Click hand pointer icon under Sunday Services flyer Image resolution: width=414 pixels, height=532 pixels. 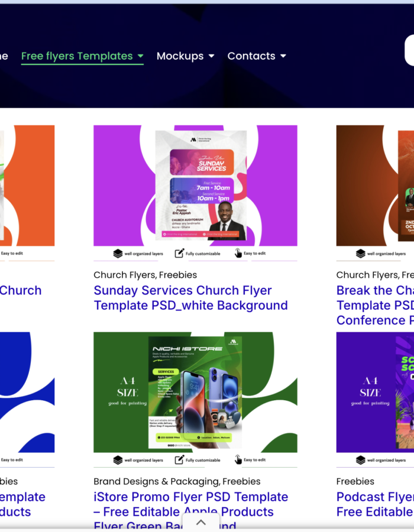pyautogui.click(x=238, y=253)
